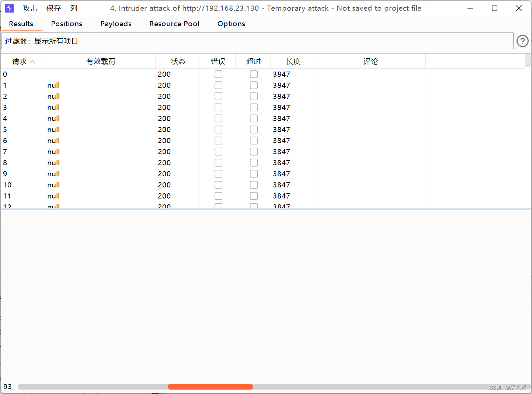Switch to the Resource Pool tab
This screenshot has height=394, width=532.
tap(174, 24)
